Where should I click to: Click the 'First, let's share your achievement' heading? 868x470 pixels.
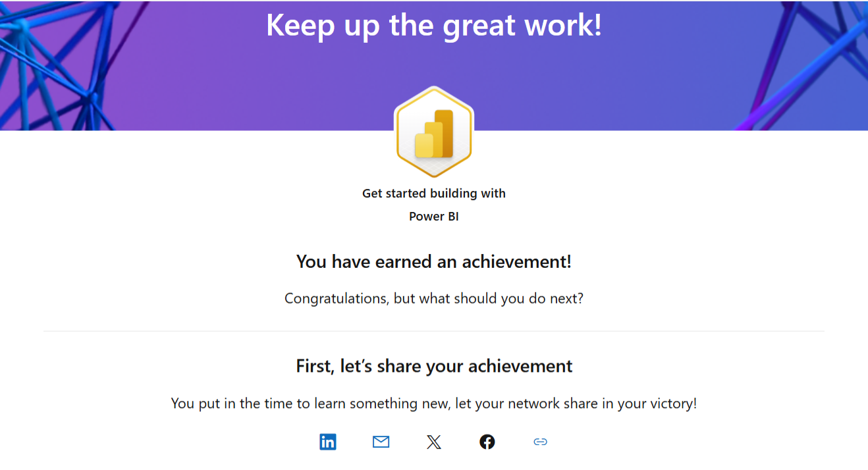[x=433, y=366]
